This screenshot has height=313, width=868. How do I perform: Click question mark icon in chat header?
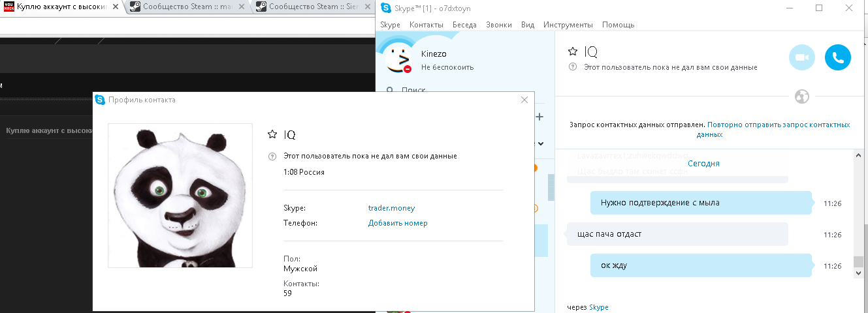pos(573,67)
